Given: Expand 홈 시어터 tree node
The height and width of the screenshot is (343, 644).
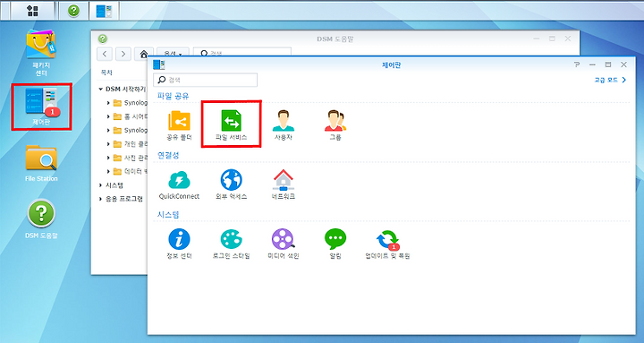Looking at the screenshot, I should [108, 116].
